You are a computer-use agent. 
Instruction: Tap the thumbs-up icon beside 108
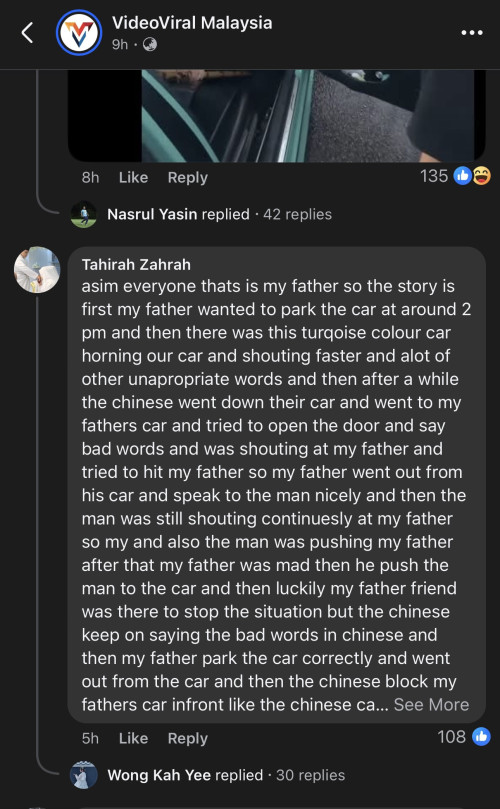tap(481, 736)
